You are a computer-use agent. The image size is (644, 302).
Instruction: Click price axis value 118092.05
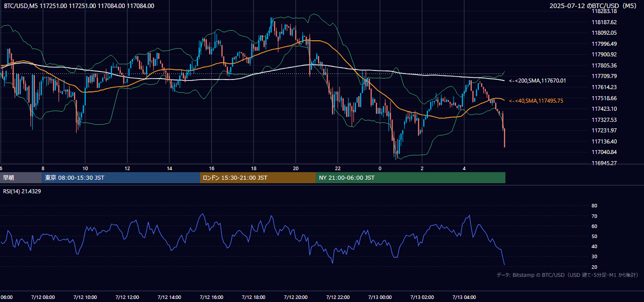(604, 33)
